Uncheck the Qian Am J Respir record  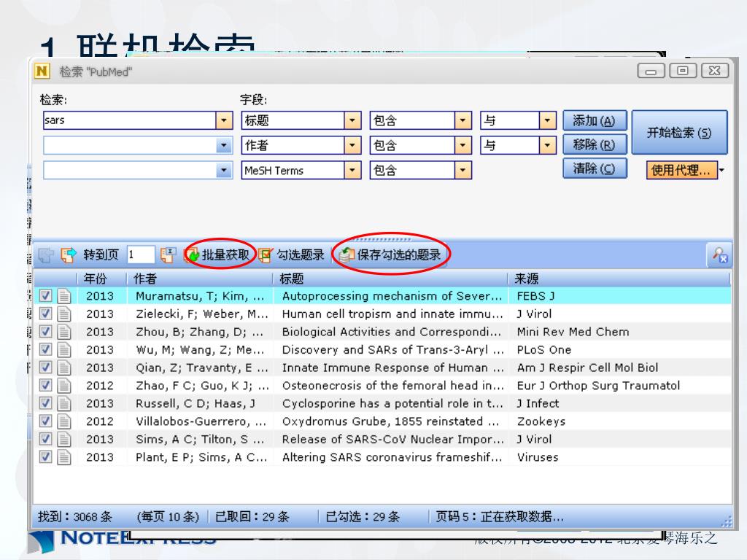[45, 367]
